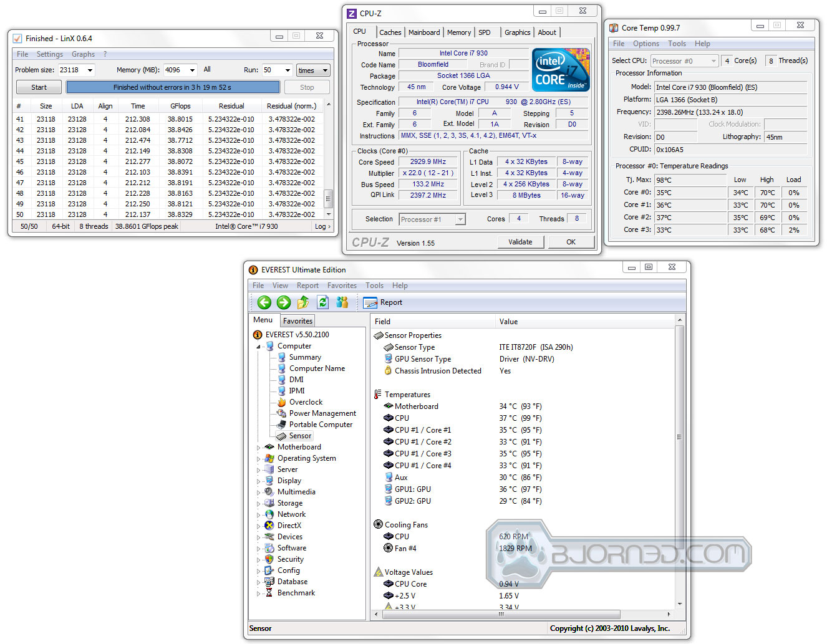Click the green Forward arrow in EVEREST toolbar
The height and width of the screenshot is (644, 827).
[284, 302]
